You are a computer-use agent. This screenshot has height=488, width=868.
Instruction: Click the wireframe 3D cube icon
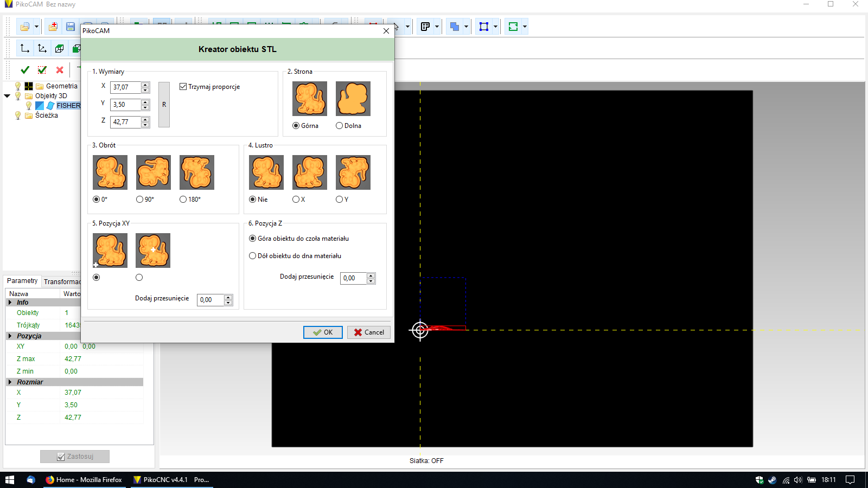60,48
